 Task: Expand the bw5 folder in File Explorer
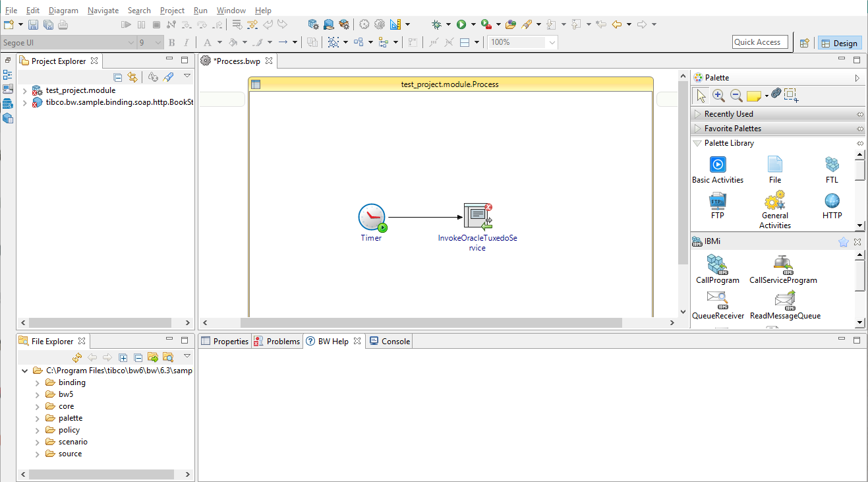[37, 394]
